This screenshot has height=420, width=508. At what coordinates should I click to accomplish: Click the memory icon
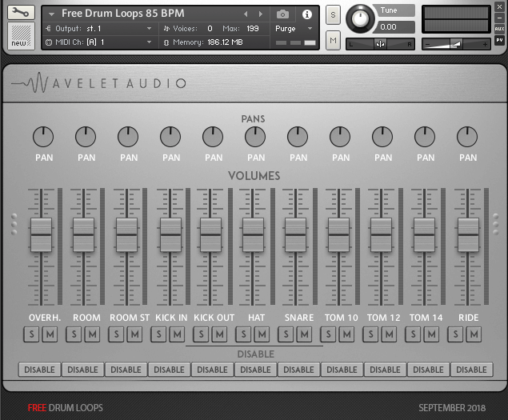[x=166, y=42]
